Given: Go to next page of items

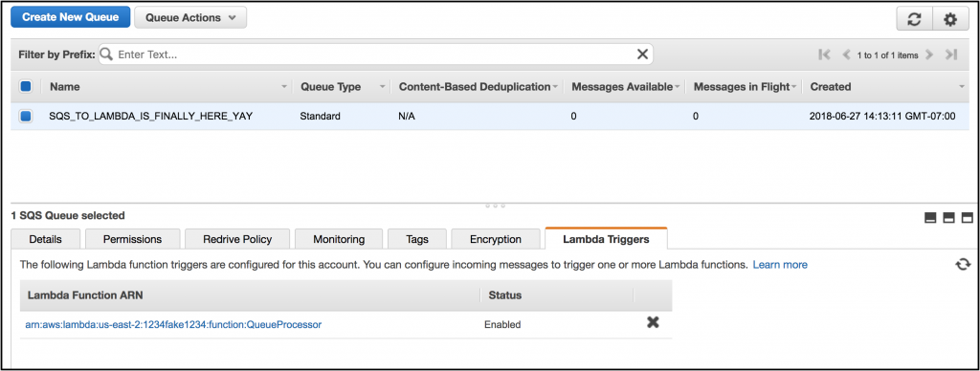Looking at the screenshot, I should [929, 55].
